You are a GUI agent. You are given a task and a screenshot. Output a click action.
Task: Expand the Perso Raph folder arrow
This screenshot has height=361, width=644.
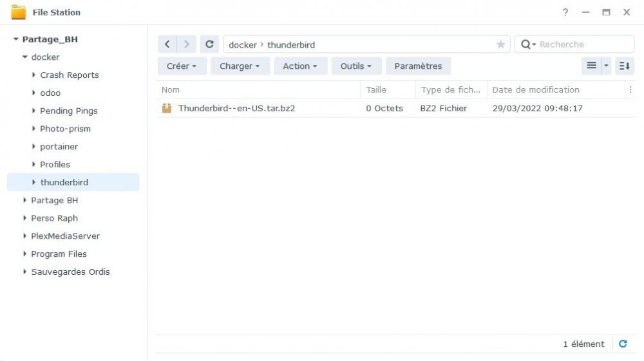[24, 218]
